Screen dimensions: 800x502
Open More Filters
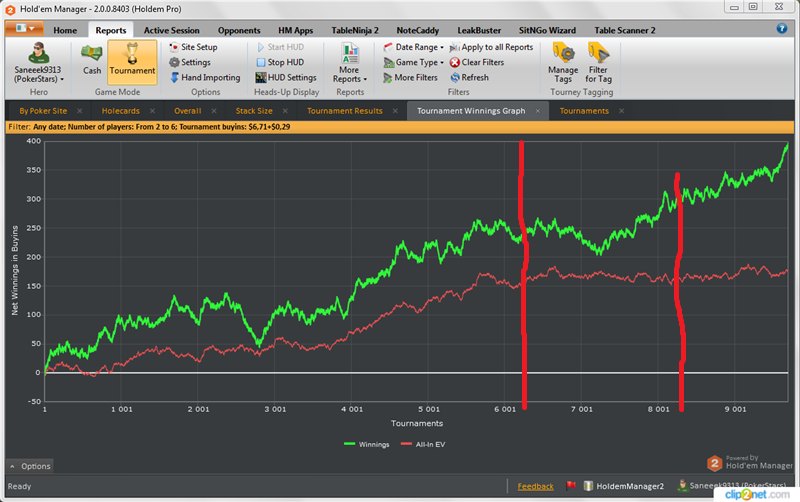click(x=411, y=78)
